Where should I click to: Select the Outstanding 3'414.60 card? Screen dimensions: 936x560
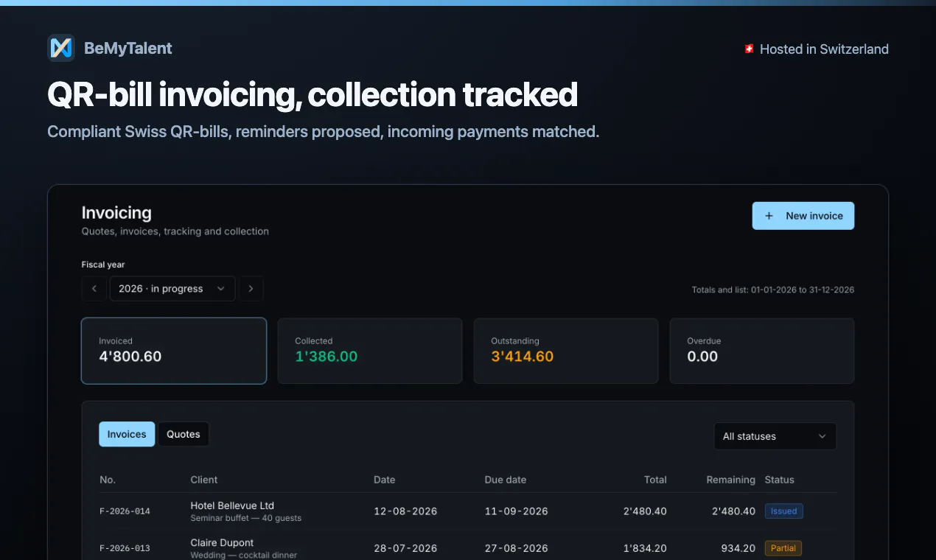(x=566, y=351)
